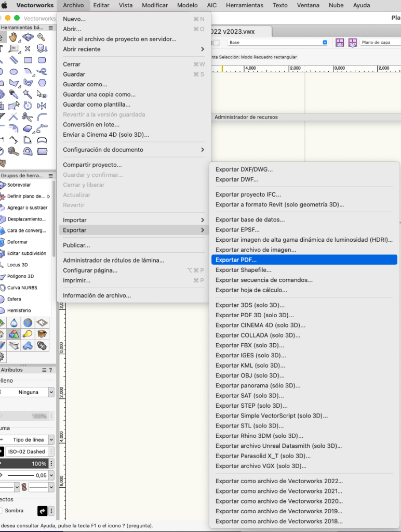The width and height of the screenshot is (401, 532).
Task: Choose the tape measure tool
Action: point(14,151)
